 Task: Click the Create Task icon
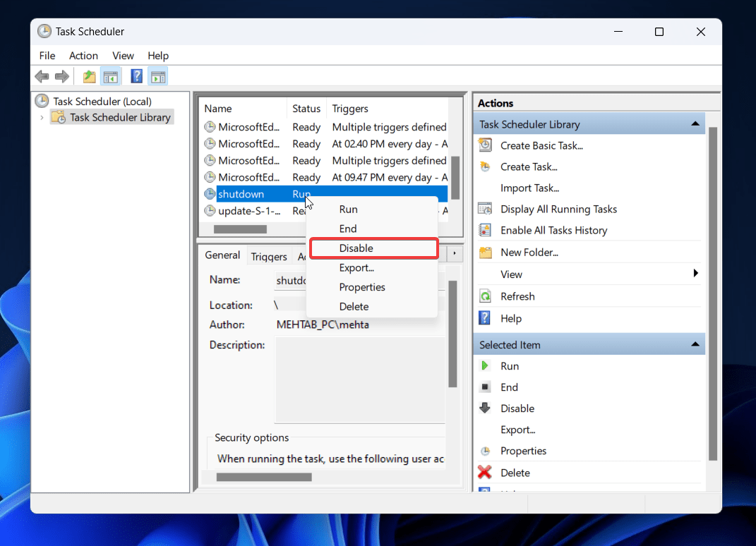click(485, 166)
